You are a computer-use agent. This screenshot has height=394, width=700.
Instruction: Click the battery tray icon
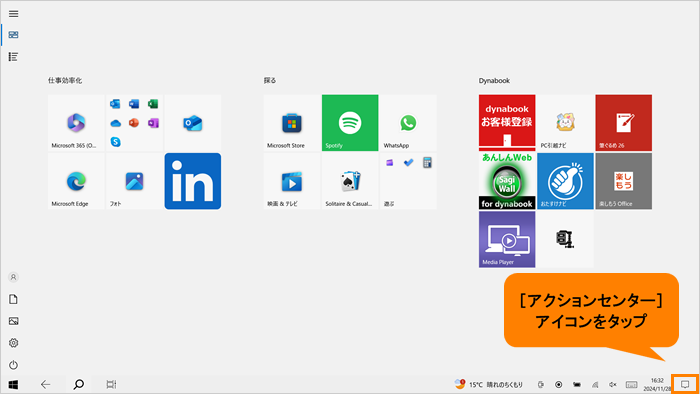(577, 384)
